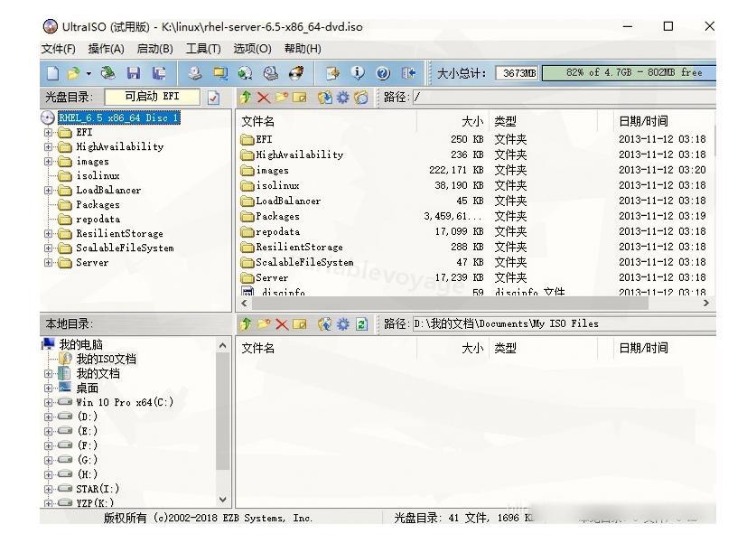Screen dimensions: 756x543
Task: Click Make CD/DVD Image toolbar icon
Action: 195,73
